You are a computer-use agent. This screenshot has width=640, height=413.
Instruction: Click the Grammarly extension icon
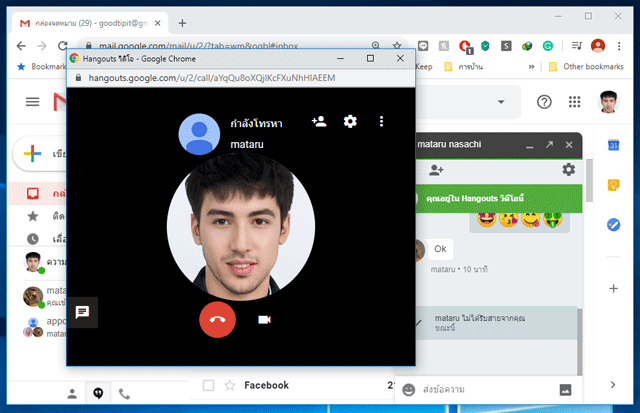(x=548, y=46)
